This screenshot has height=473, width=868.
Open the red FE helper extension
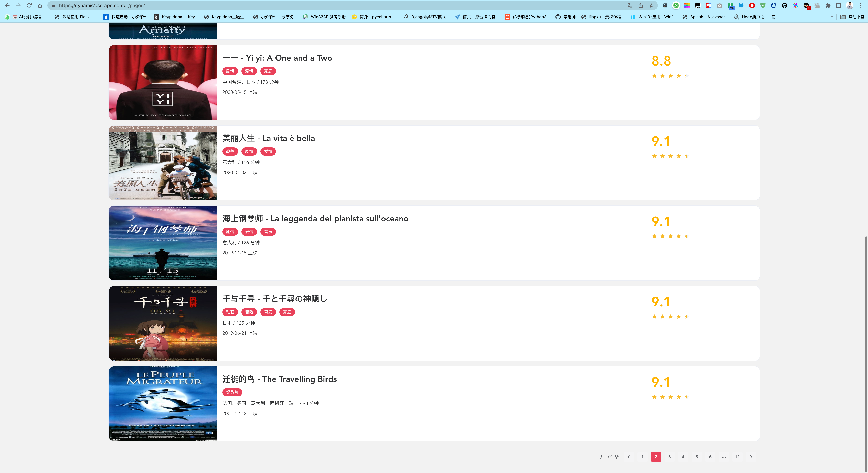tap(709, 5)
